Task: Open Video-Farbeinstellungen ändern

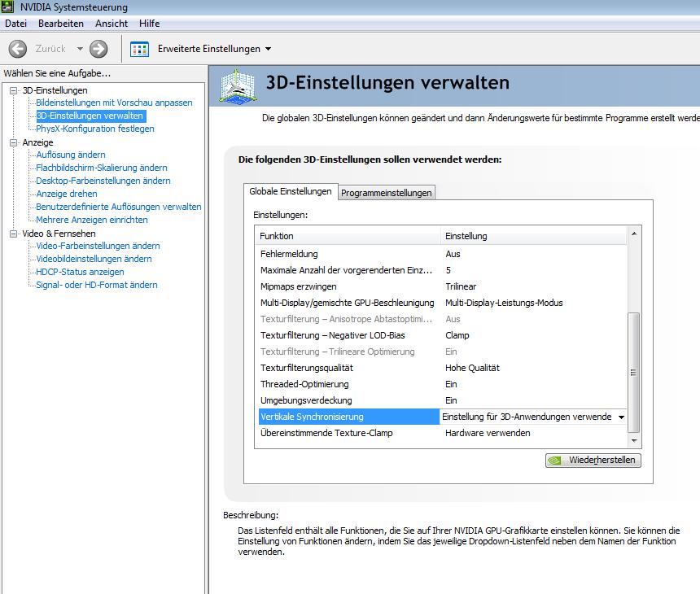Action: pos(98,246)
